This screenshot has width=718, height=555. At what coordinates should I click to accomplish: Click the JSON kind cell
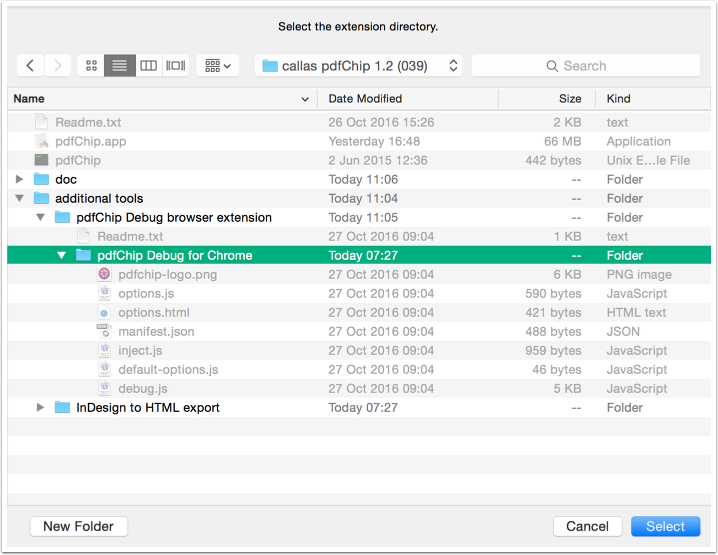[x=623, y=332]
